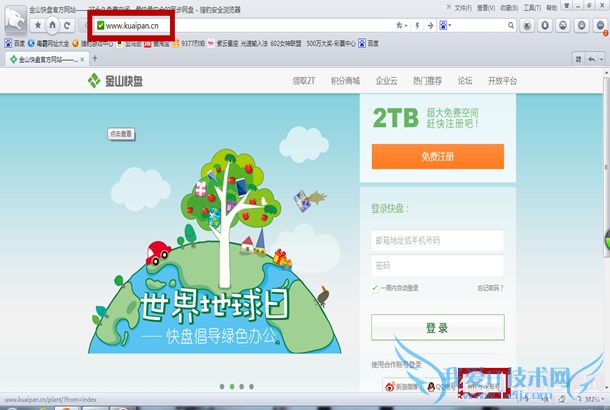Screen dimensions: 610x410
Task: Click the 点击查看 button on banner
Action: [121, 134]
